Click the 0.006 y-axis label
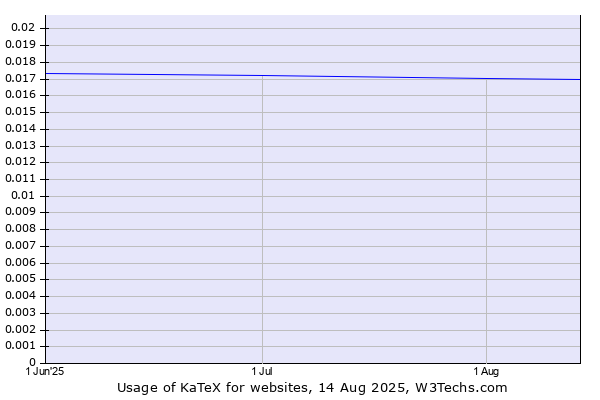 click(20, 263)
